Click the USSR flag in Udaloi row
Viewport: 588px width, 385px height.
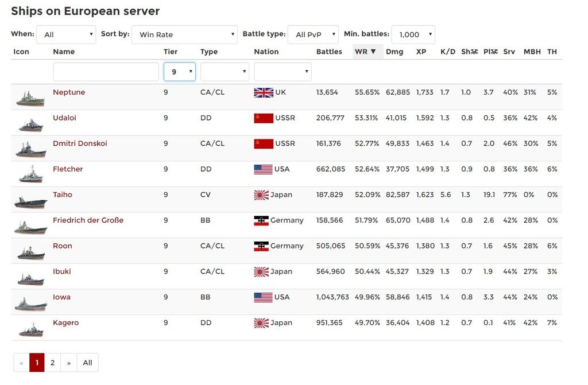pos(264,118)
